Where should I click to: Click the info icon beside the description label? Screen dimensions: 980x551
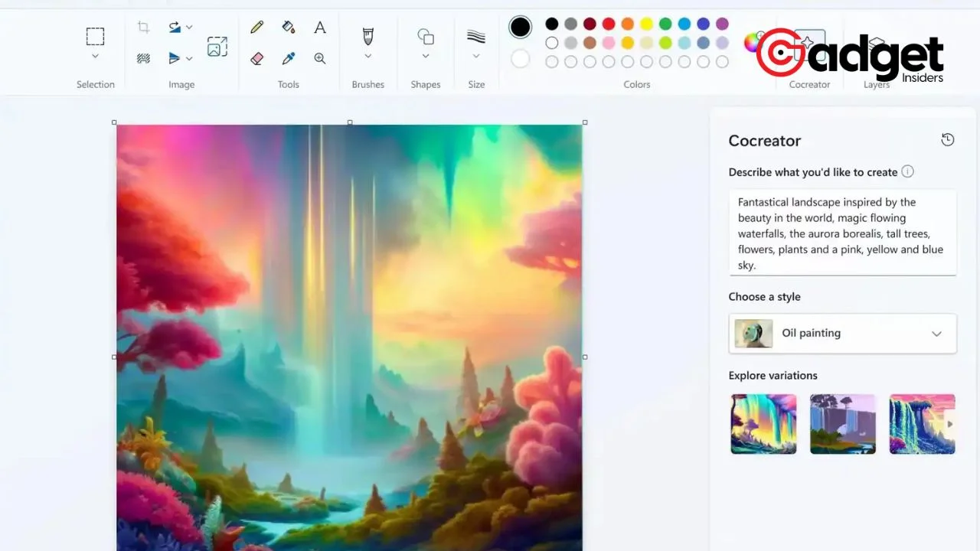coord(907,171)
